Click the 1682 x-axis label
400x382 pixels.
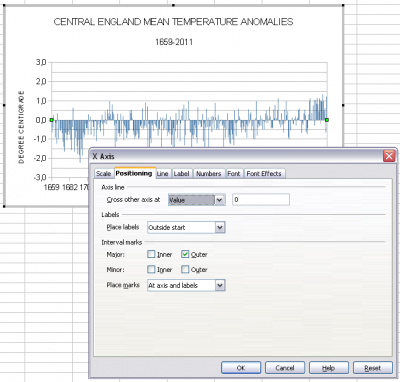point(70,187)
